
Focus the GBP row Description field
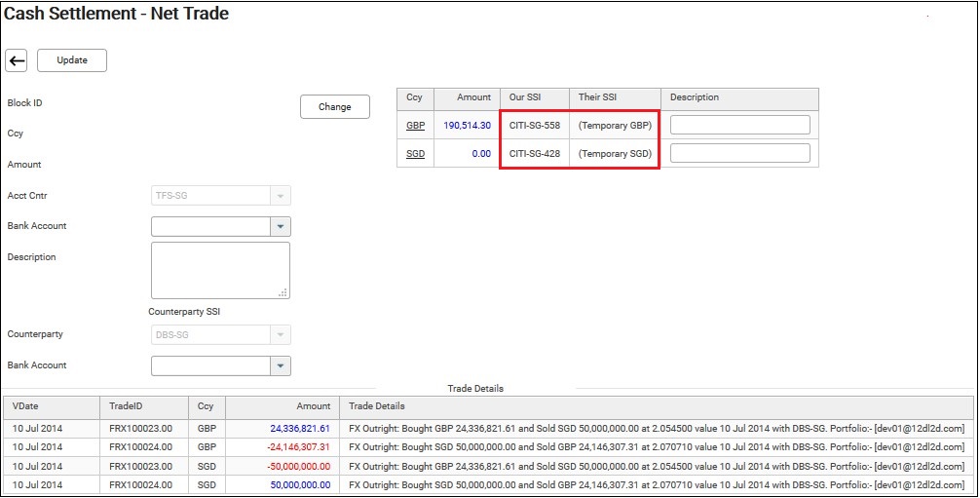tap(739, 125)
